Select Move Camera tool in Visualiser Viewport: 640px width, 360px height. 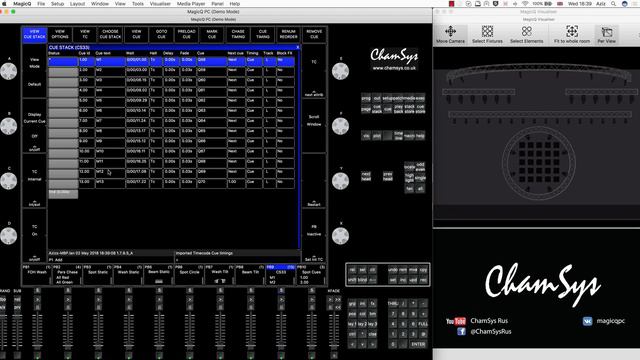(450, 35)
